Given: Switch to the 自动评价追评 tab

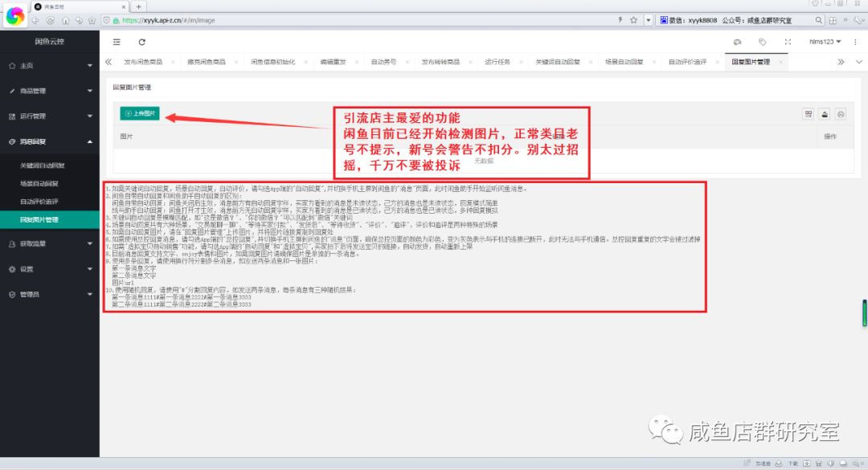Looking at the screenshot, I should click(x=687, y=62).
